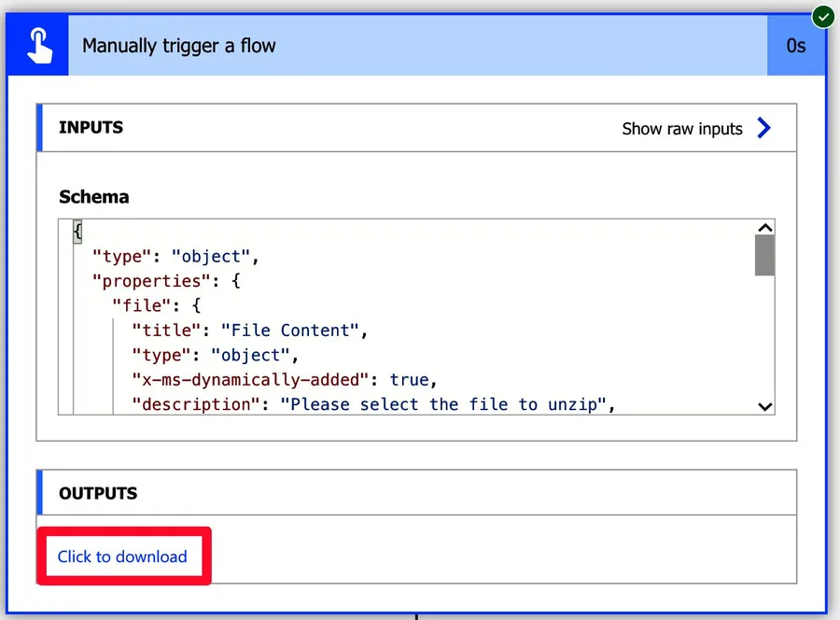Click the "properties" key in the schema
This screenshot has width=840, height=620.
[x=147, y=281]
